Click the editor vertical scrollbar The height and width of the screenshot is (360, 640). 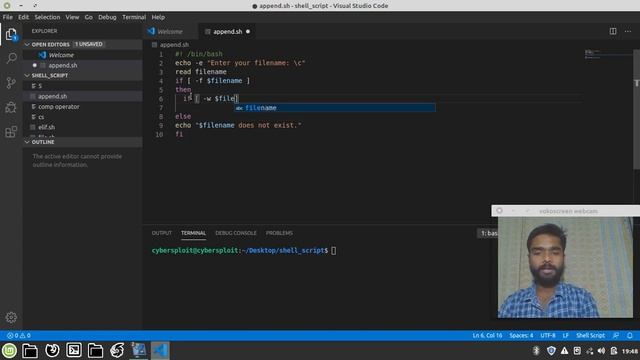(636, 108)
